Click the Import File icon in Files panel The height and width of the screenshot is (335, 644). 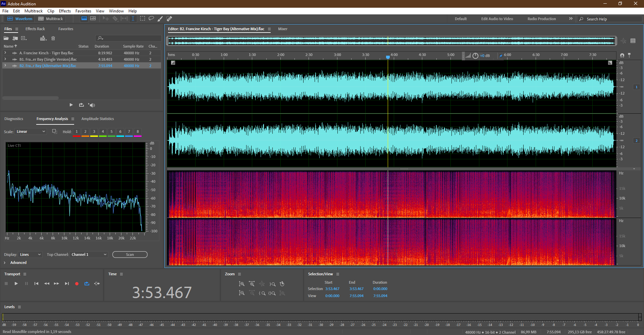coord(15,38)
